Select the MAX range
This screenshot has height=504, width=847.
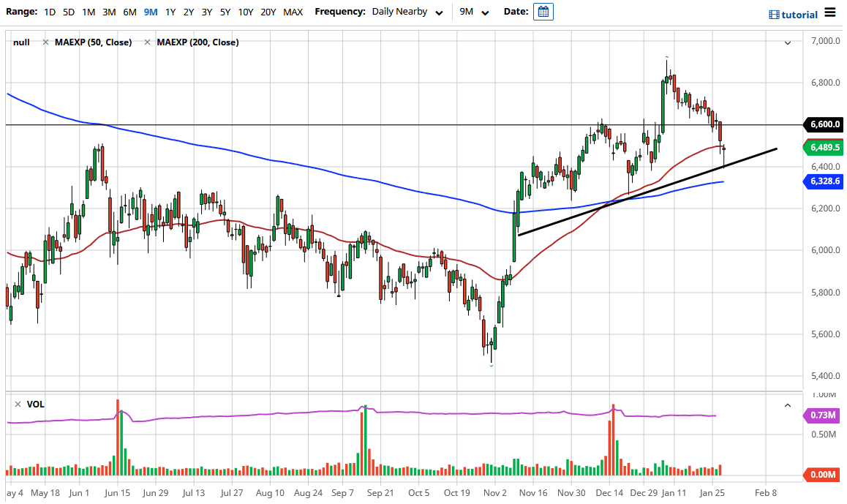coord(293,12)
